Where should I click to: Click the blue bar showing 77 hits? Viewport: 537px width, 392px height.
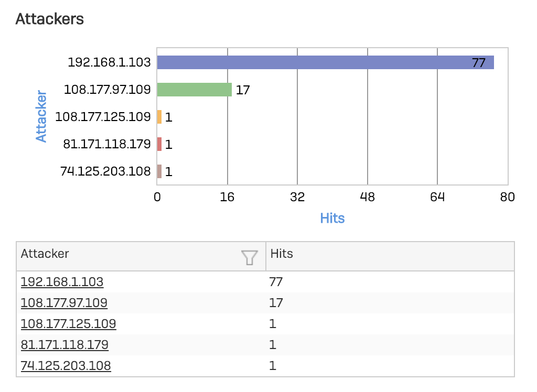coord(315,62)
